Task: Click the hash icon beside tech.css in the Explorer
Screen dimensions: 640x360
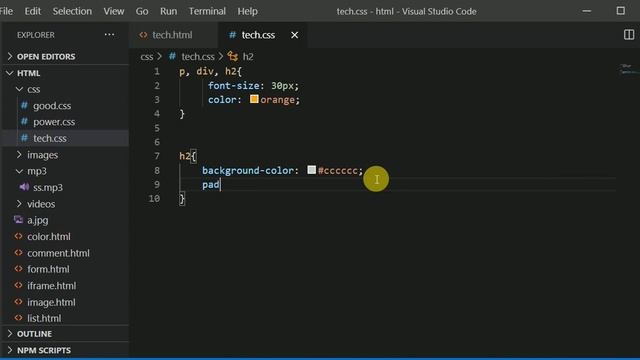Action: point(24,138)
